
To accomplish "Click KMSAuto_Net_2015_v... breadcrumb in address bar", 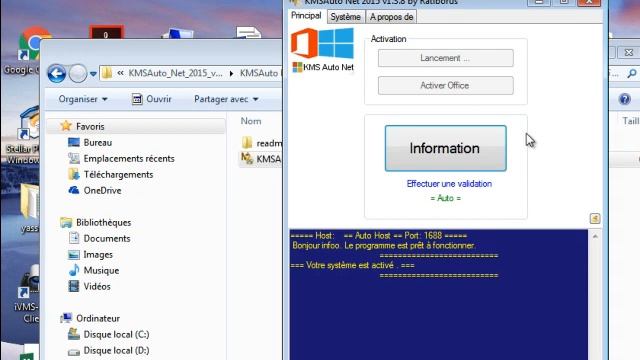I will pos(176,73).
